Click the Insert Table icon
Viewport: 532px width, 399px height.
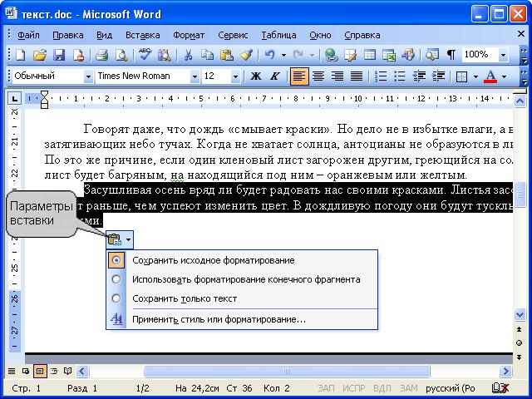point(369,55)
